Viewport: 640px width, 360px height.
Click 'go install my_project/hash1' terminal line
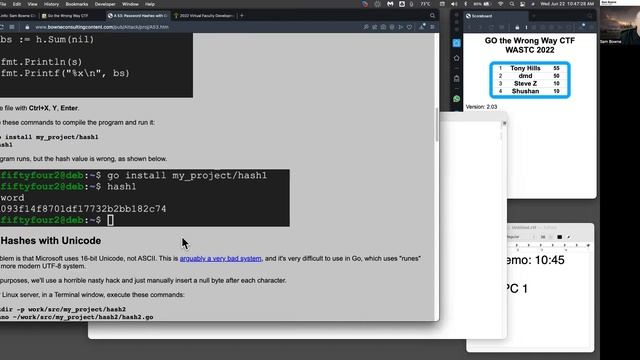coord(187,176)
